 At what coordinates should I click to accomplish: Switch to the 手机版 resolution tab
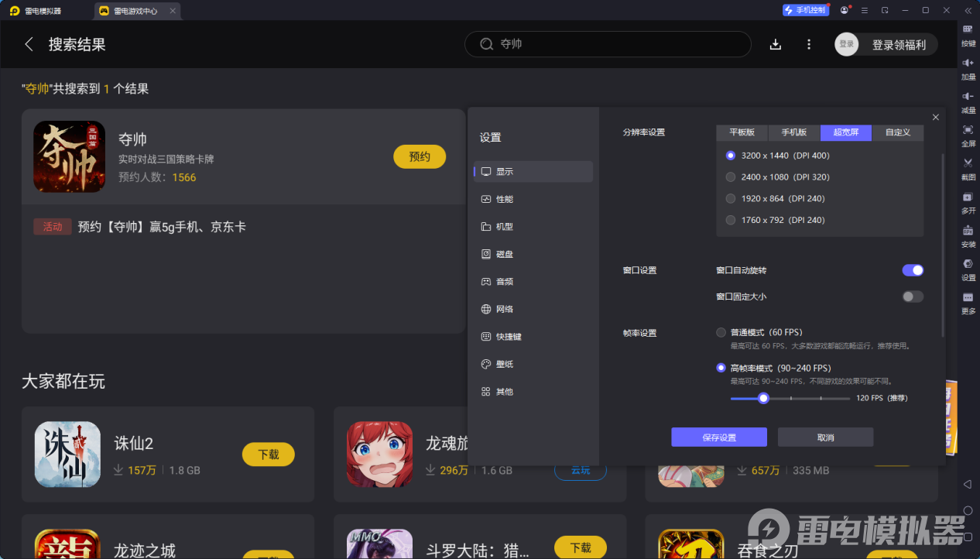coord(794,132)
